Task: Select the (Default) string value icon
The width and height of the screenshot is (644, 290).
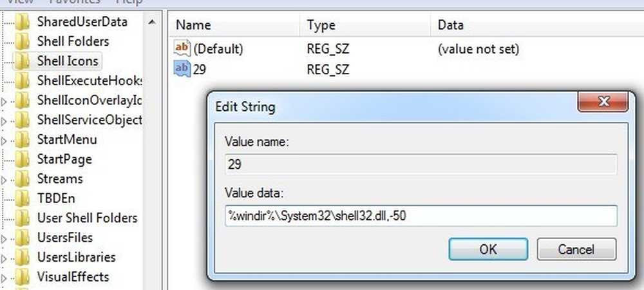Action: pyautogui.click(x=182, y=49)
